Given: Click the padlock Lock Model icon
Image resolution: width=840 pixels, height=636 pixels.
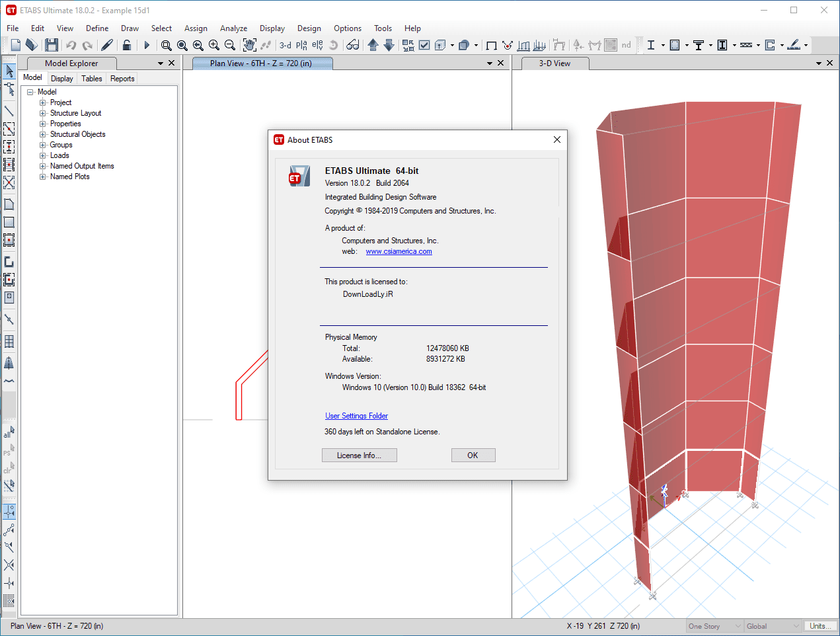Looking at the screenshot, I should coord(127,45).
